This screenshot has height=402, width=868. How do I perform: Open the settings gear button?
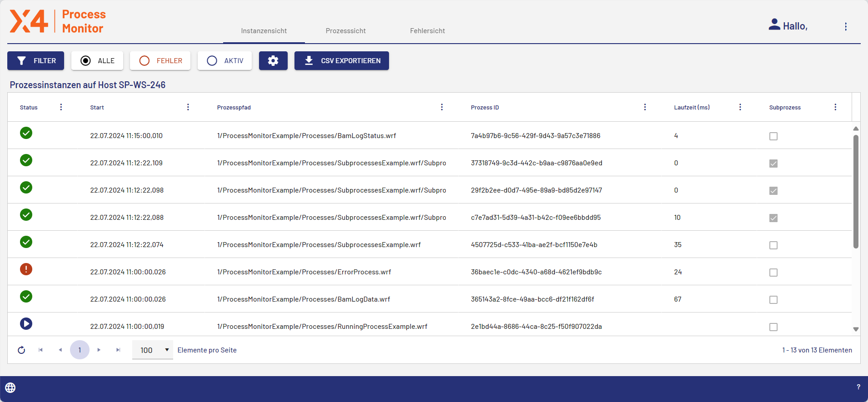(273, 61)
